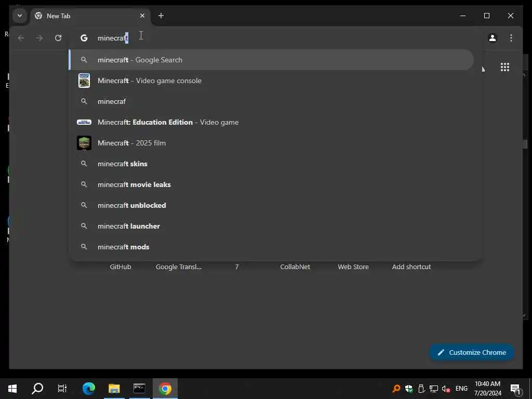Open the shortcut labeled 7
532x399 pixels.
(237, 267)
